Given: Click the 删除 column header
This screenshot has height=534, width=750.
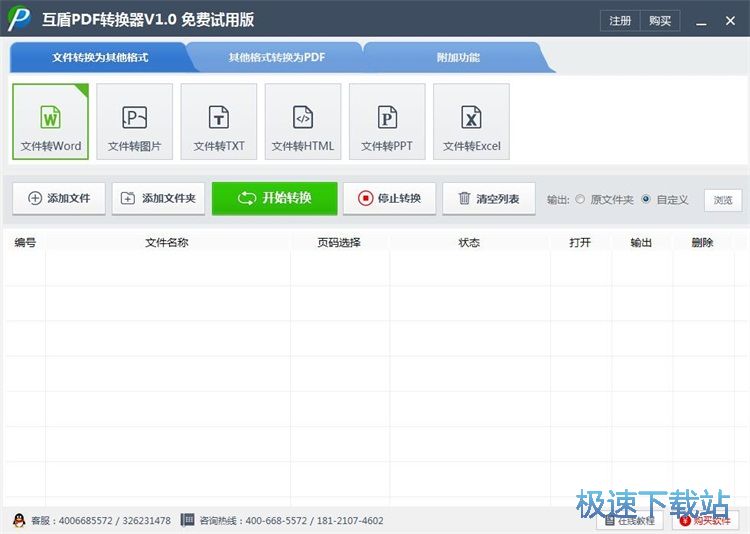Looking at the screenshot, I should tap(703, 243).
